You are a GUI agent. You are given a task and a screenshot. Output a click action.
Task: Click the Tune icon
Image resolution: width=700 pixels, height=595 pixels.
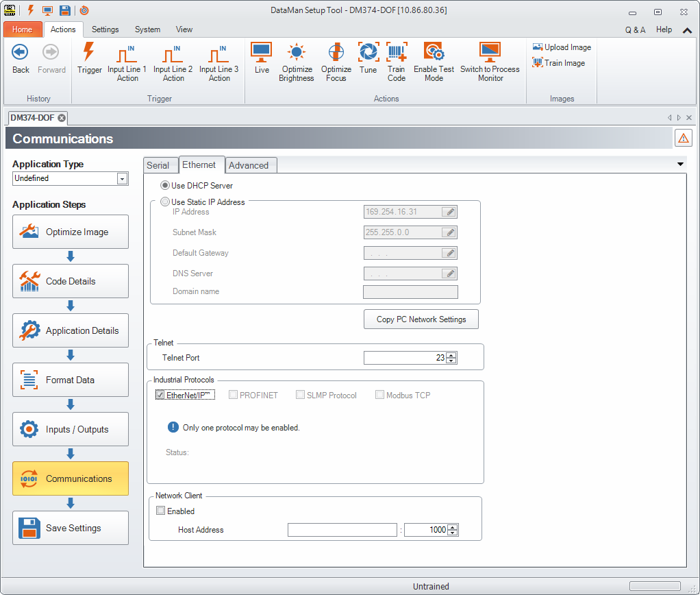pos(368,53)
